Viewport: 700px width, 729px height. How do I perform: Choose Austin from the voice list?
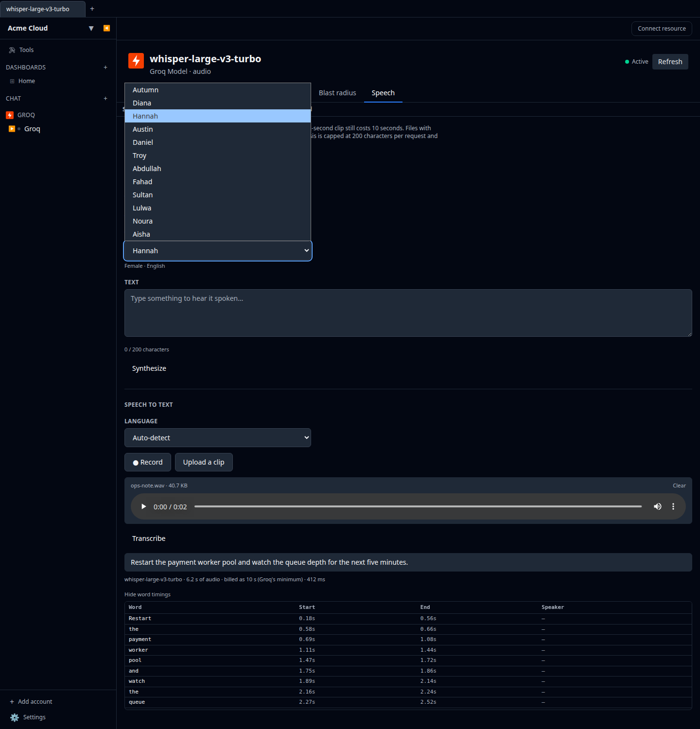coord(218,129)
